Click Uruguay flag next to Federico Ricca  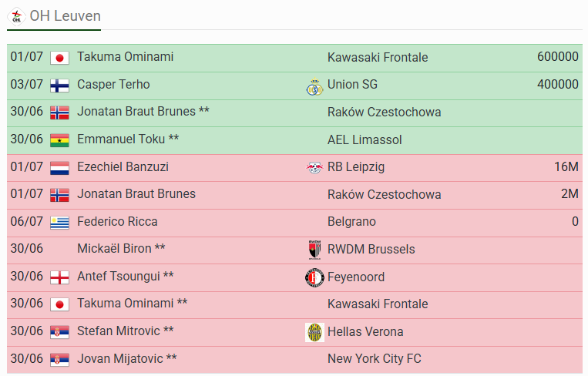point(59,223)
